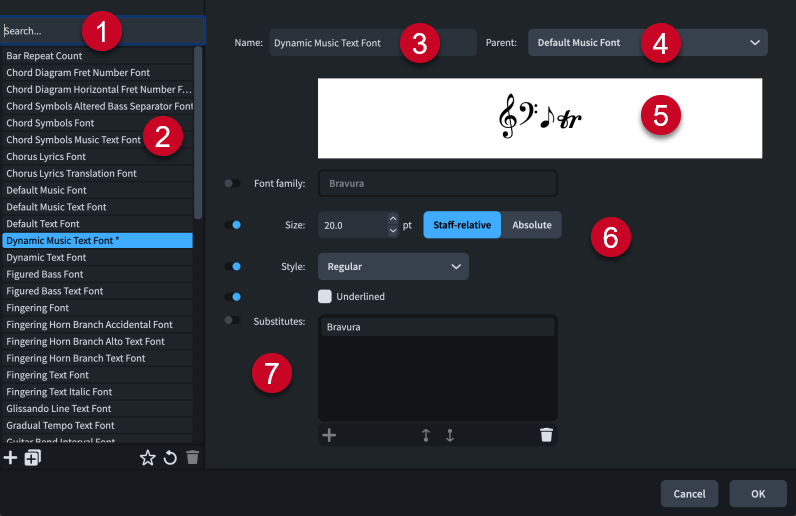796x516 pixels.
Task: Select Absolute size mode
Action: [x=532, y=225]
